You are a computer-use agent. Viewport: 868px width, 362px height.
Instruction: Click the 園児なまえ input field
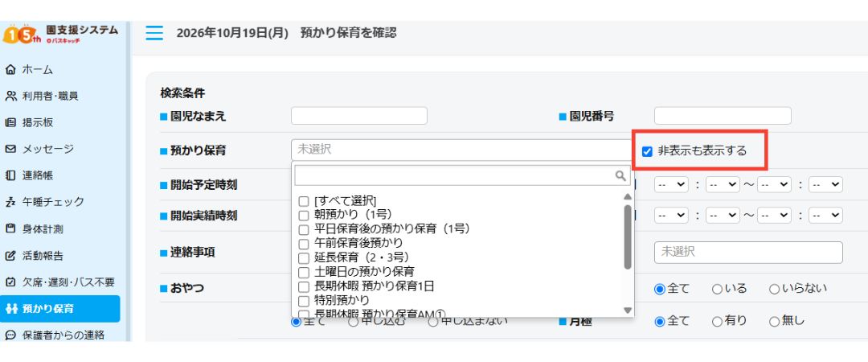tap(359, 116)
